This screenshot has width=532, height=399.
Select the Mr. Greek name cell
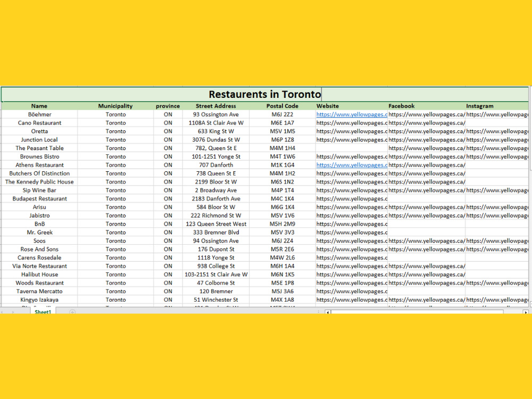pyautogui.click(x=39, y=232)
